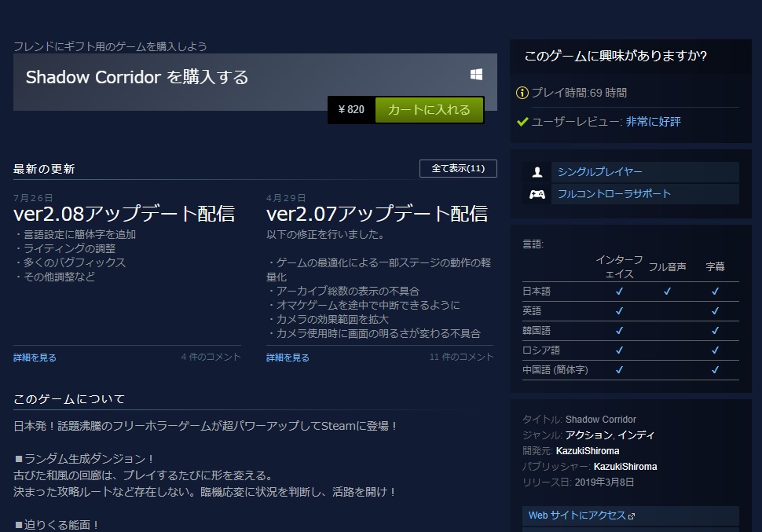The image size is (762, 532).
Task: Click the green user review checkmark icon
Action: [522, 122]
